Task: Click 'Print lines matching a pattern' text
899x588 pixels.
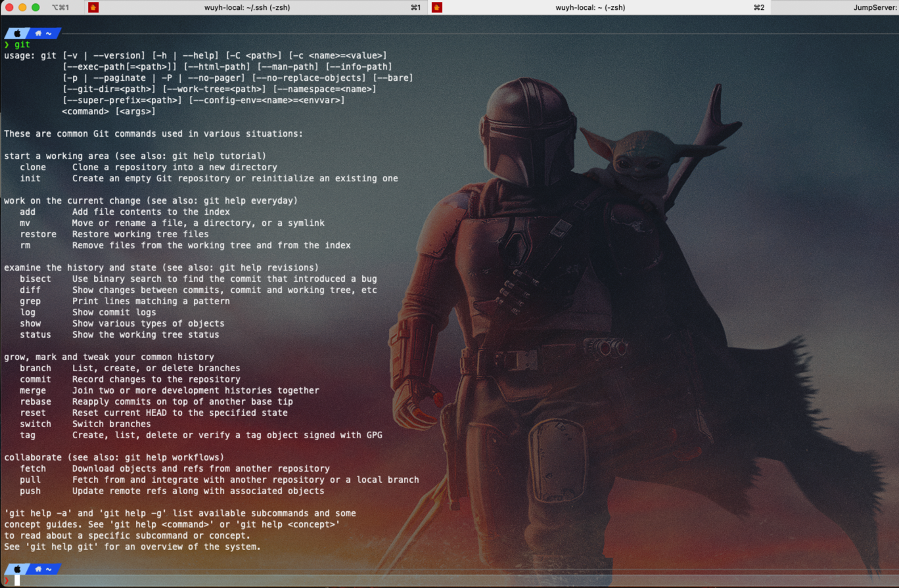Action: pyautogui.click(x=151, y=302)
